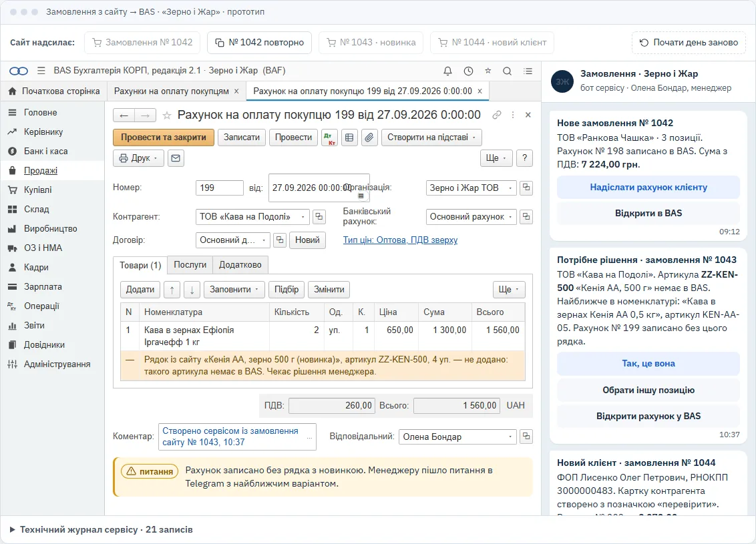Open the Заповнити dropdown in the table toolbar
This screenshot has width=756, height=544.
point(234,290)
